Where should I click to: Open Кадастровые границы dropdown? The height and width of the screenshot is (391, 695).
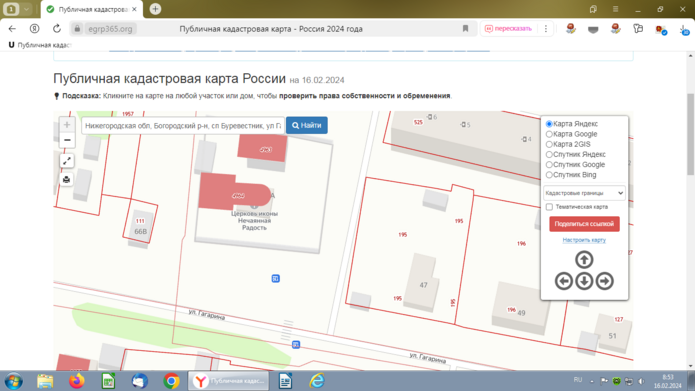584,193
